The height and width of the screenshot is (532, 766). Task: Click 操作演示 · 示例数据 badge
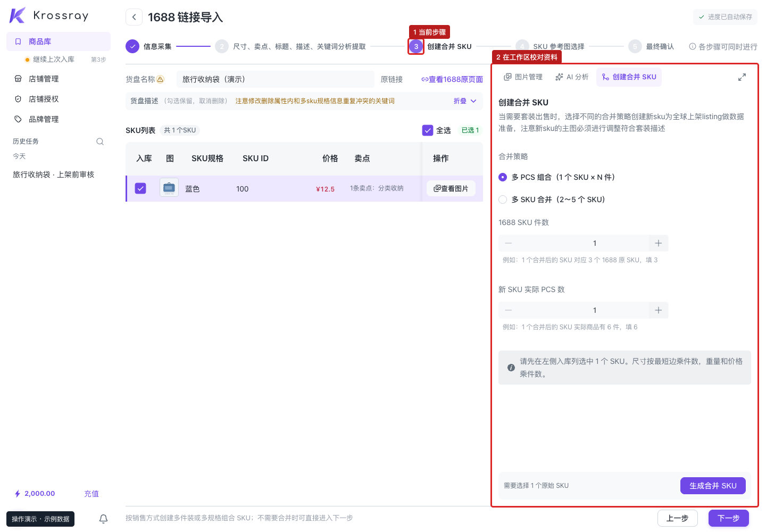tap(40, 519)
